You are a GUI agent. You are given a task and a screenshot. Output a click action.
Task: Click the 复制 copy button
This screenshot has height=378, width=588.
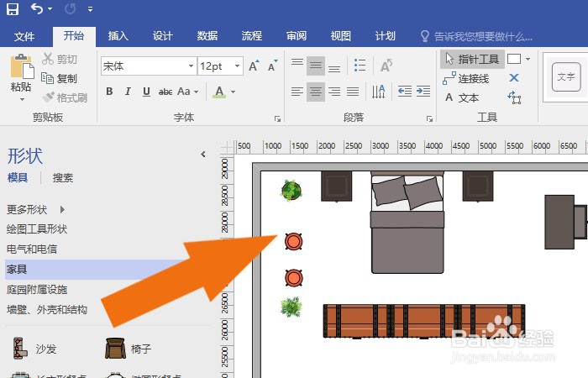click(x=60, y=78)
